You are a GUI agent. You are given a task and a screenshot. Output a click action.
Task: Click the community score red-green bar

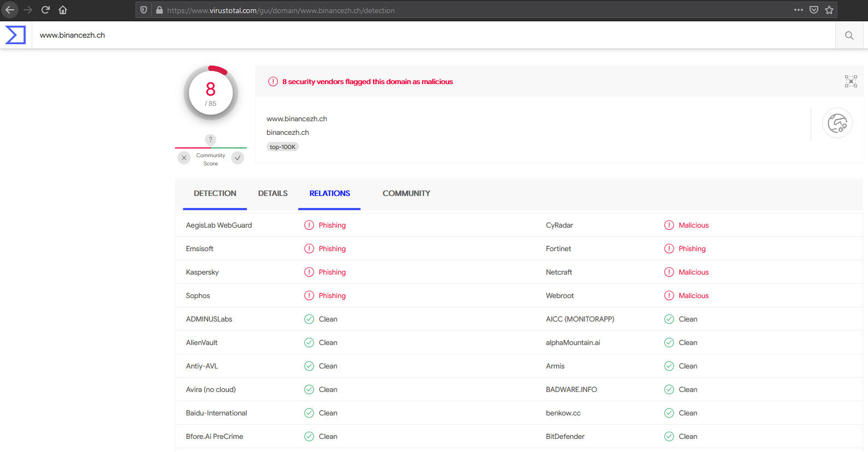tap(211, 148)
